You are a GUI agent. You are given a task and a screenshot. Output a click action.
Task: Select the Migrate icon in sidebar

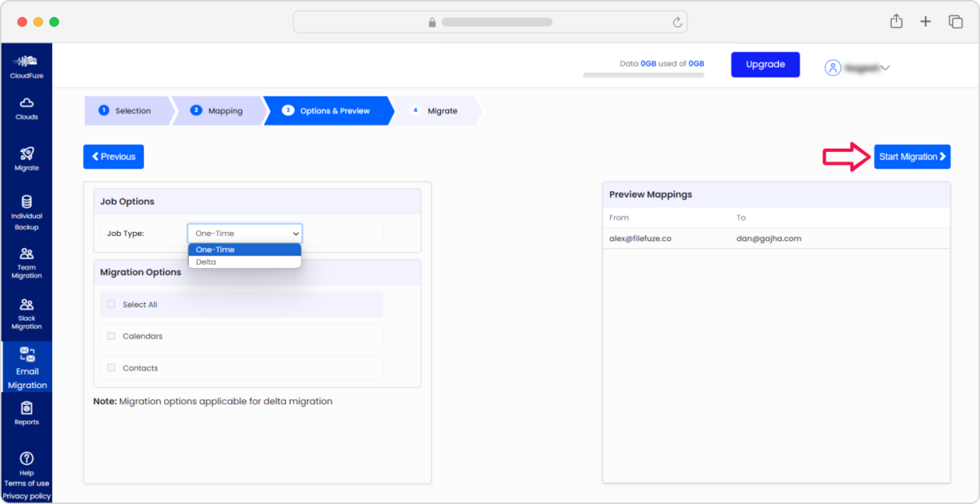26,157
